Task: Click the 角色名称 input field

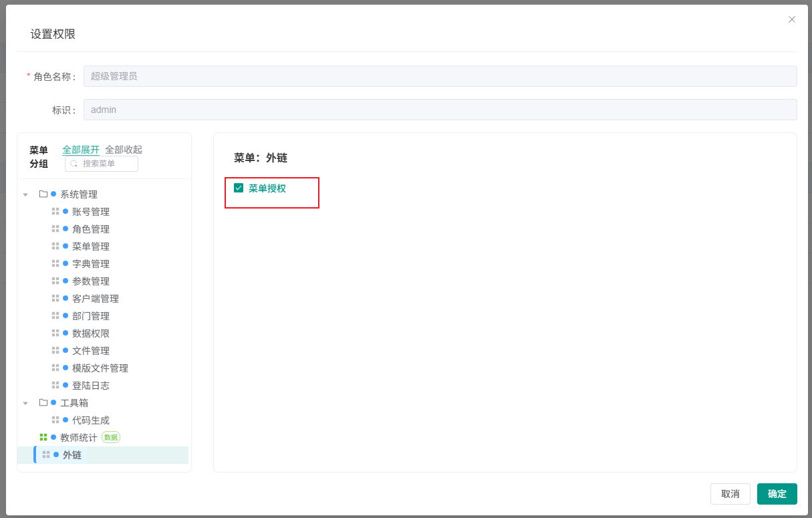Action: pos(440,76)
